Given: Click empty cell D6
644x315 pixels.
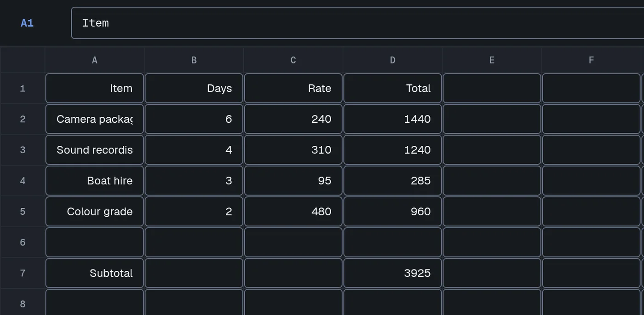Looking at the screenshot, I should point(393,242).
